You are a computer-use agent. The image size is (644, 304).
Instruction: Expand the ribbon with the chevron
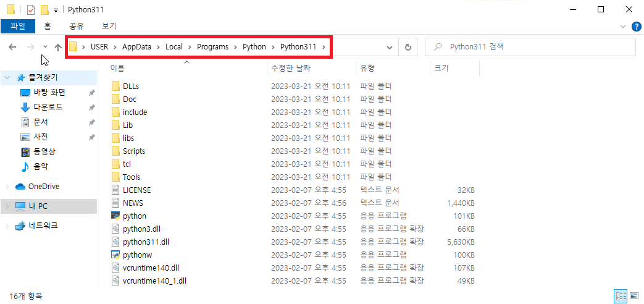pyautogui.click(x=622, y=27)
